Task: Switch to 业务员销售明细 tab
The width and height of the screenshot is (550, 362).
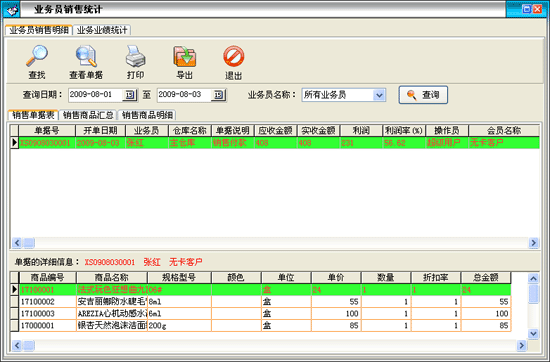Action: (39, 30)
